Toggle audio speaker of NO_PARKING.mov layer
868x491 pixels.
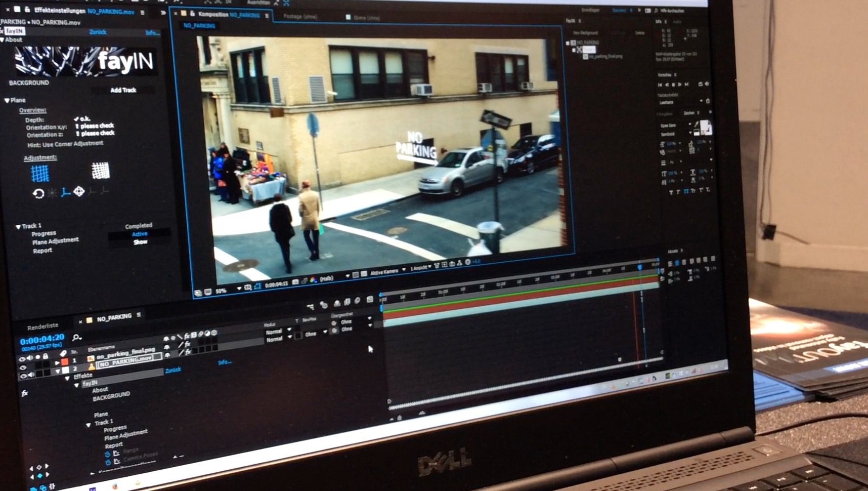pos(31,375)
